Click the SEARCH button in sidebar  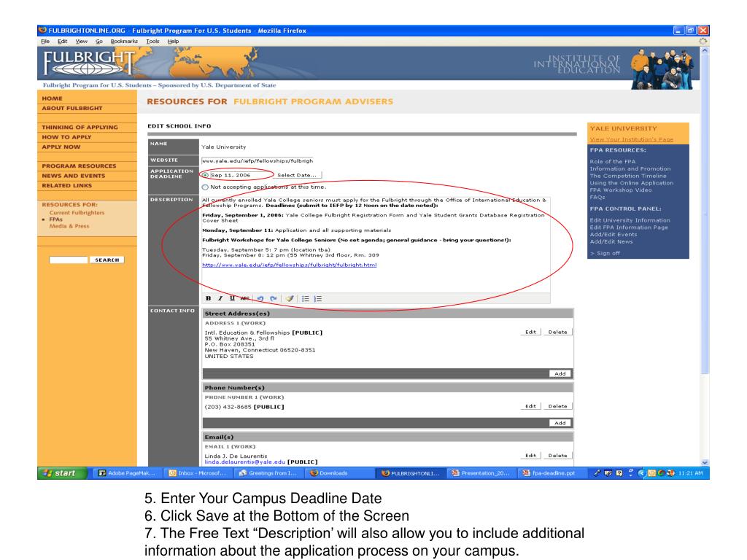[x=107, y=260]
